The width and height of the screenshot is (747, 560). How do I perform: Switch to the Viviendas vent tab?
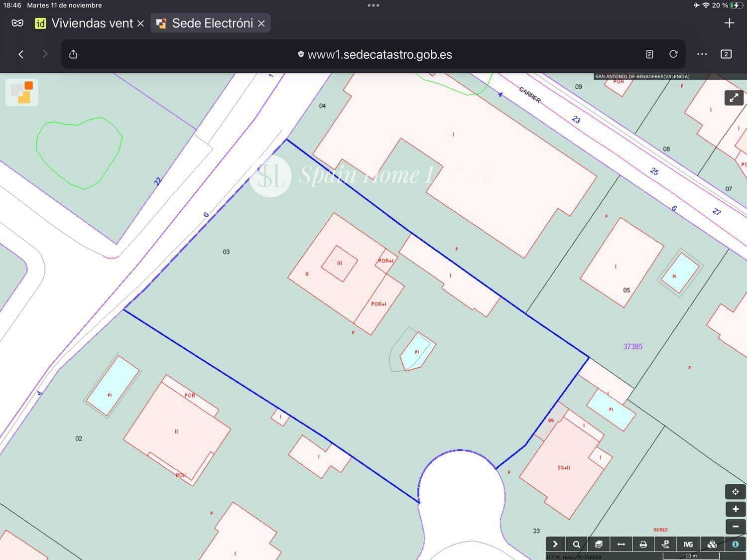pos(86,23)
